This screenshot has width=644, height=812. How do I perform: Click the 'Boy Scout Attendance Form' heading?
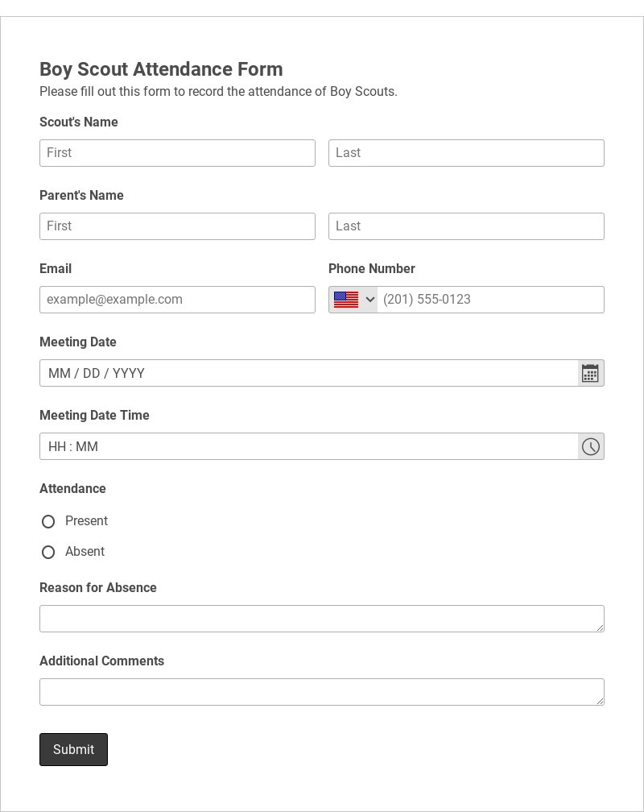pyautogui.click(x=161, y=69)
